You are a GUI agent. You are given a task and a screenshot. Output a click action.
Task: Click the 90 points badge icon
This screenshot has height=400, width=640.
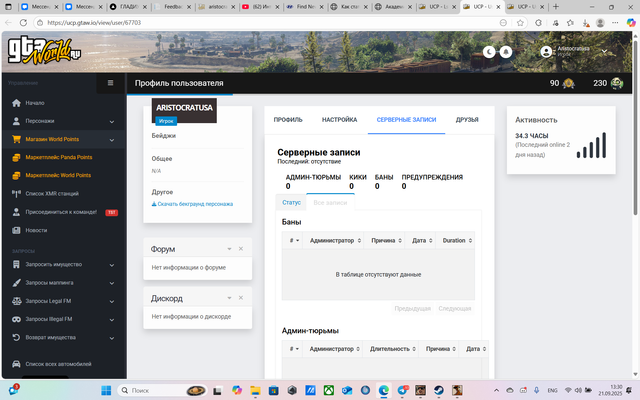(x=568, y=83)
